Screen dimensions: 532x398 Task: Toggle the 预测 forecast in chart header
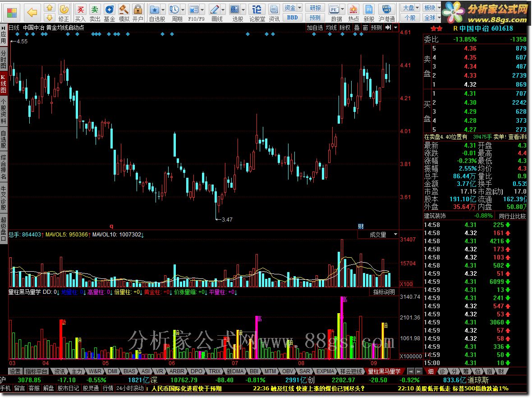pyautogui.click(x=376, y=28)
